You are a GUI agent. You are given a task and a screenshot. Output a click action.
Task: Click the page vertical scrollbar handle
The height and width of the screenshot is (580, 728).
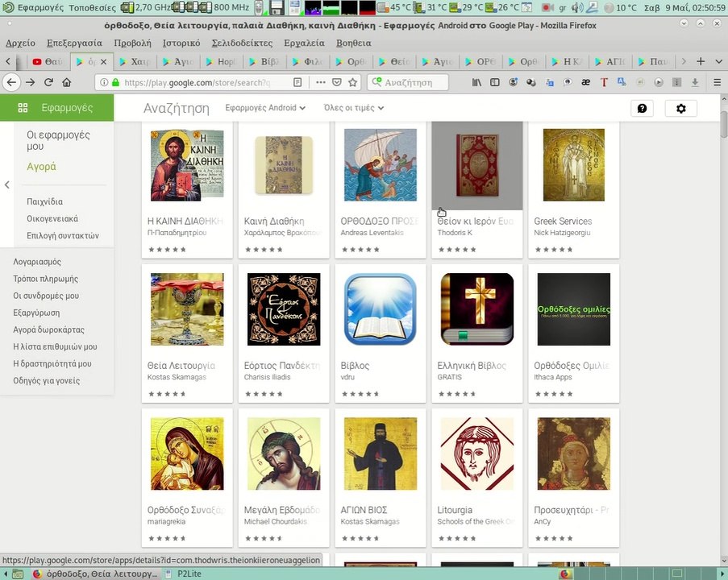point(724,124)
